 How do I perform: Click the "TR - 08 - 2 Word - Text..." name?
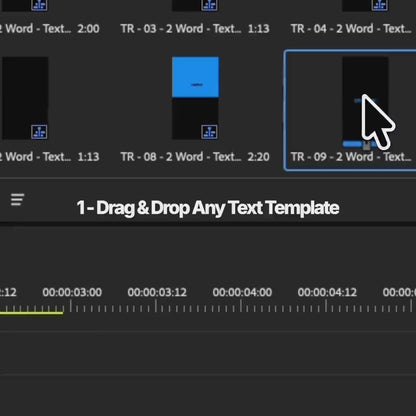click(181, 157)
